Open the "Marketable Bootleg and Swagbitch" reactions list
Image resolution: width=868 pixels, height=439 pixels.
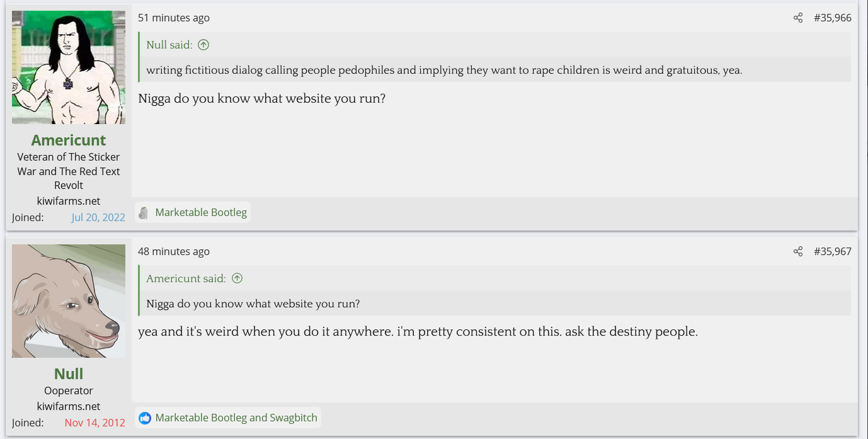coord(236,418)
